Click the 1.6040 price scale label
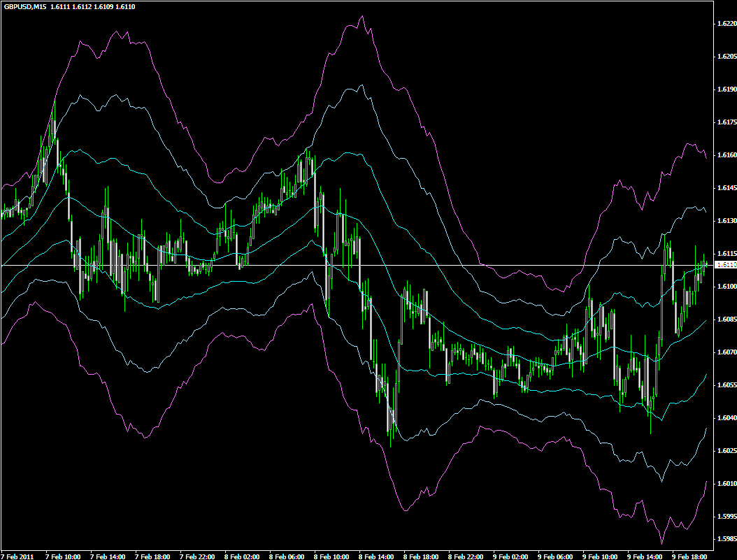The height and width of the screenshot is (560, 737). click(727, 418)
